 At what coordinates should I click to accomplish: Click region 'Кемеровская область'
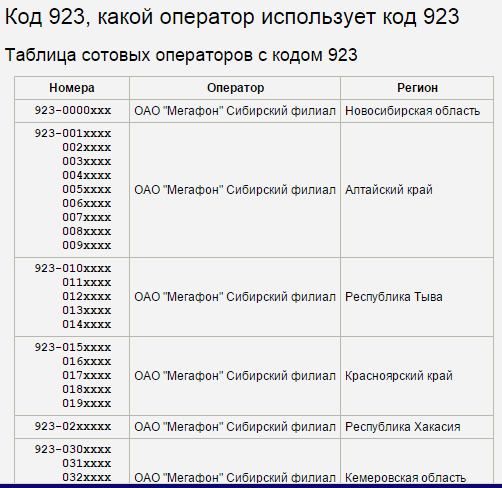pyautogui.click(x=405, y=478)
